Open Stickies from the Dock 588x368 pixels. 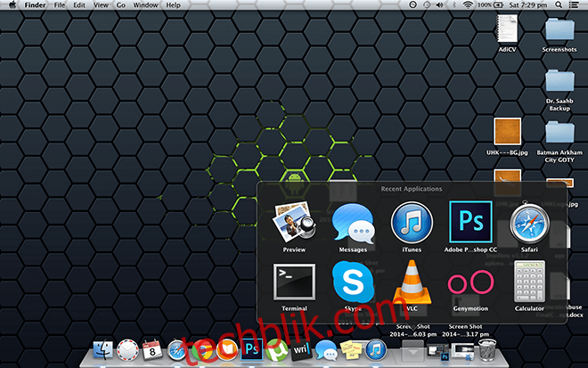click(351, 350)
